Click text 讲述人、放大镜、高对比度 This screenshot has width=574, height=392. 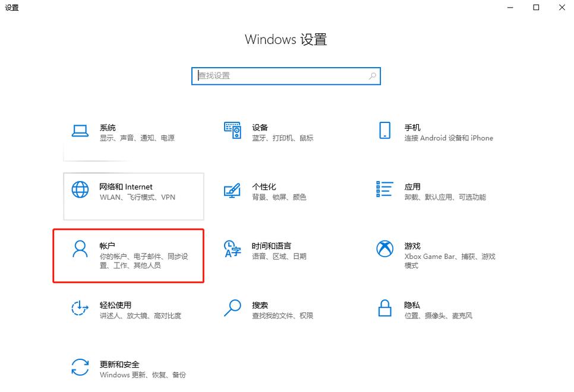click(141, 315)
